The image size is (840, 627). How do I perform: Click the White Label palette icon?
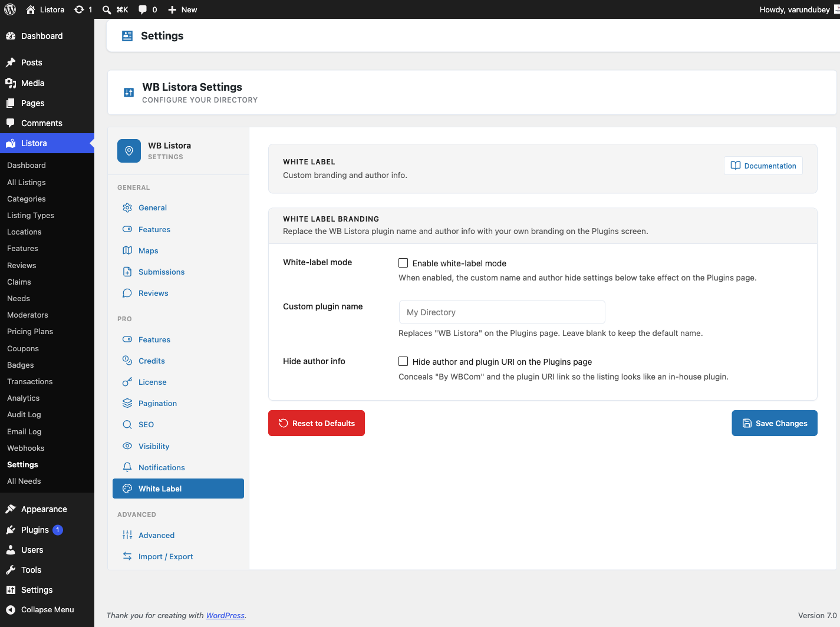click(127, 489)
